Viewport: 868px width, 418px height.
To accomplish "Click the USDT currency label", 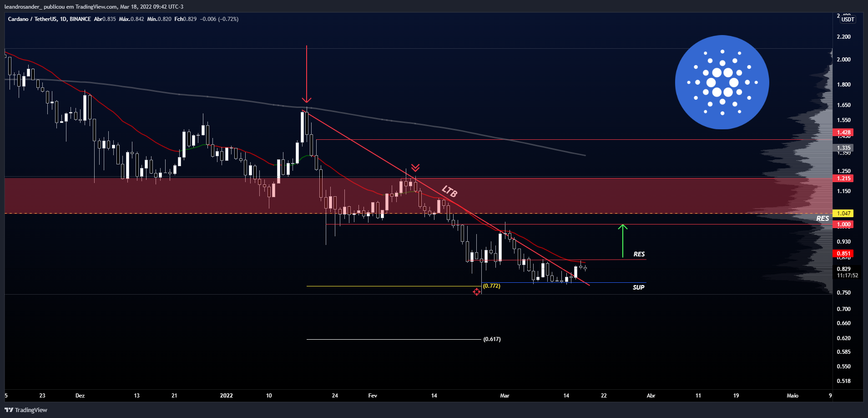I will click(848, 20).
